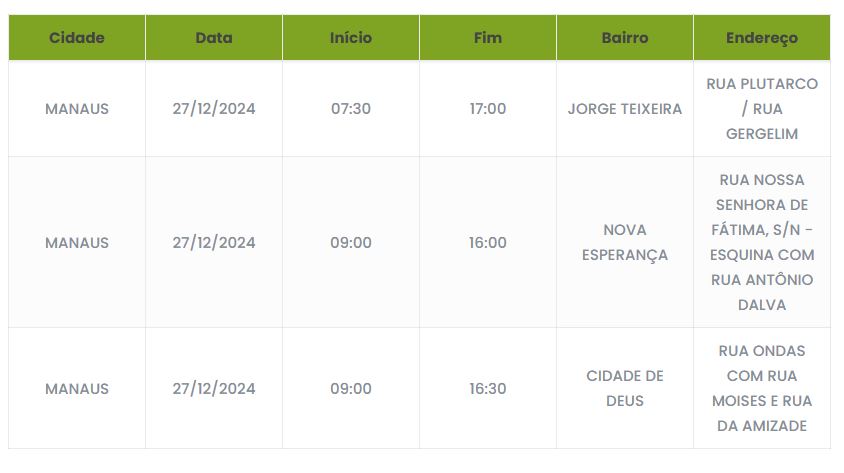This screenshot has height=473, width=844.
Task: Click MANAUS in the Jorge Teixeira row
Action: [77, 109]
